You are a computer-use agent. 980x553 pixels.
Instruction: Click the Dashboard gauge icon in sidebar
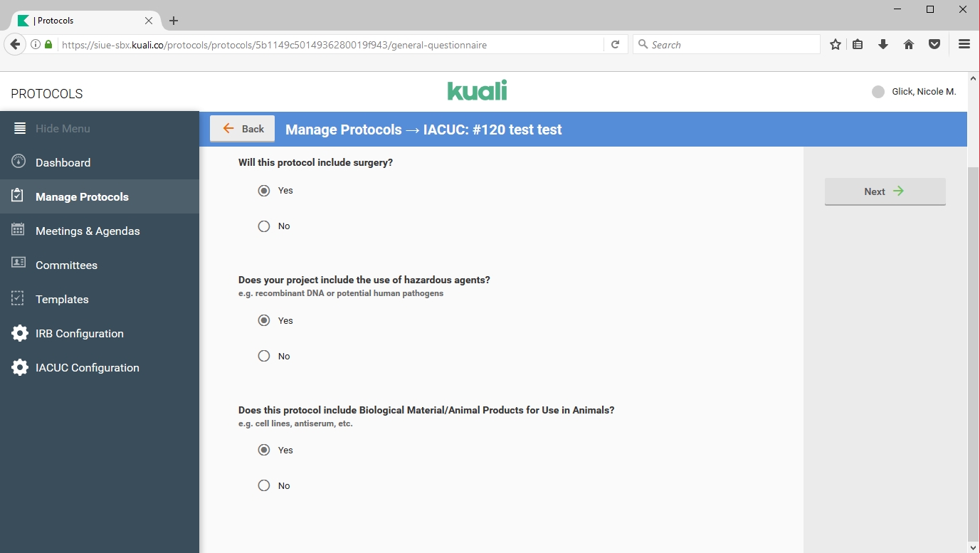[19, 162]
